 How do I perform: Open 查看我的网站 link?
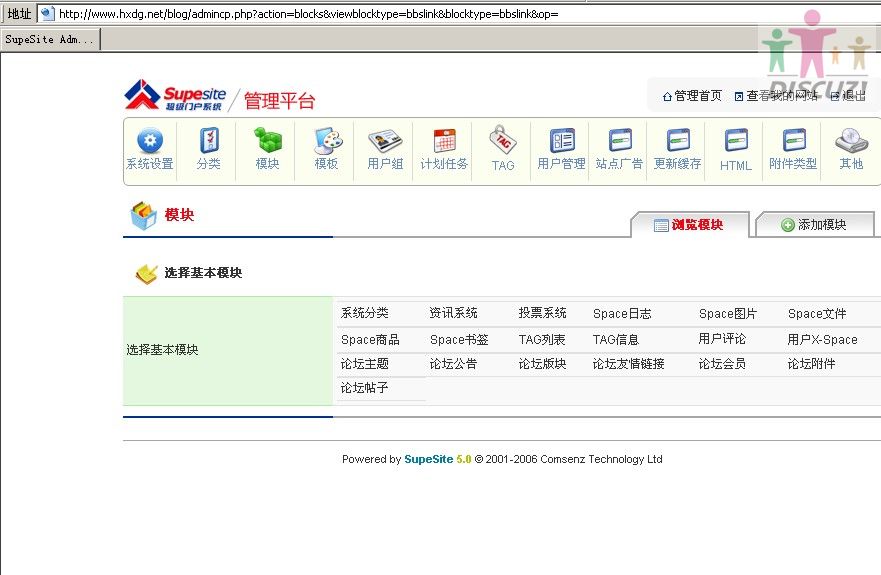782,96
